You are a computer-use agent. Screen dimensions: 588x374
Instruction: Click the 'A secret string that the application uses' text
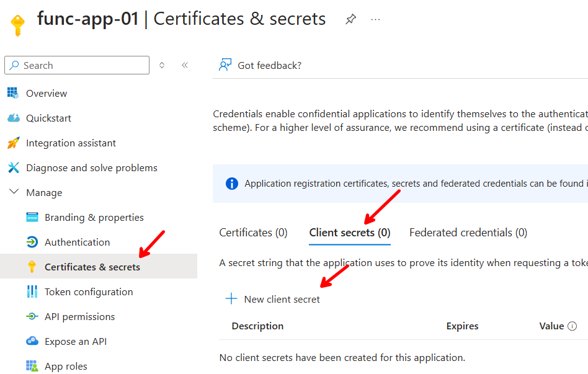[404, 262]
